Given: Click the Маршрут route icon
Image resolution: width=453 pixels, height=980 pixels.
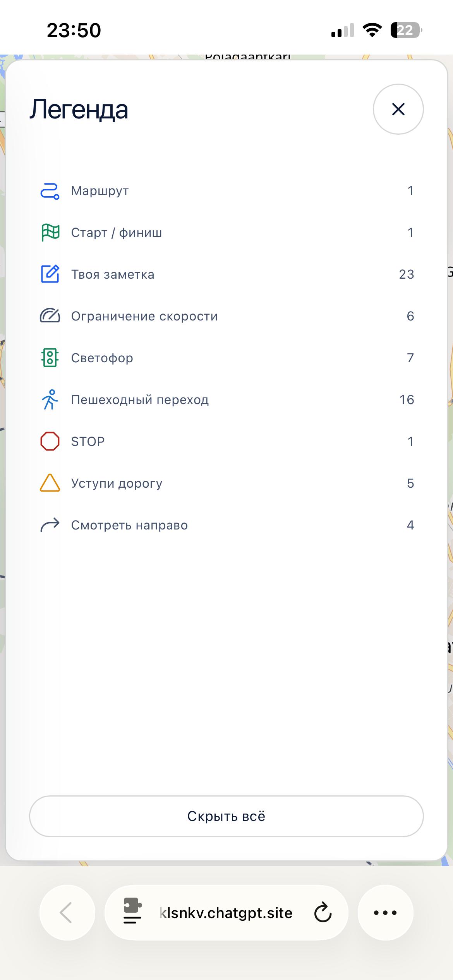Looking at the screenshot, I should point(50,191).
